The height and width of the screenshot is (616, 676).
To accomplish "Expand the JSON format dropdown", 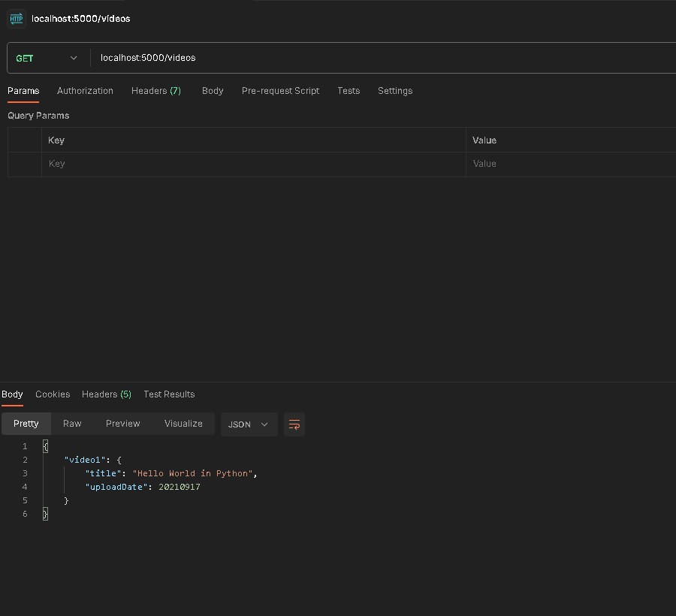I will 249,424.
